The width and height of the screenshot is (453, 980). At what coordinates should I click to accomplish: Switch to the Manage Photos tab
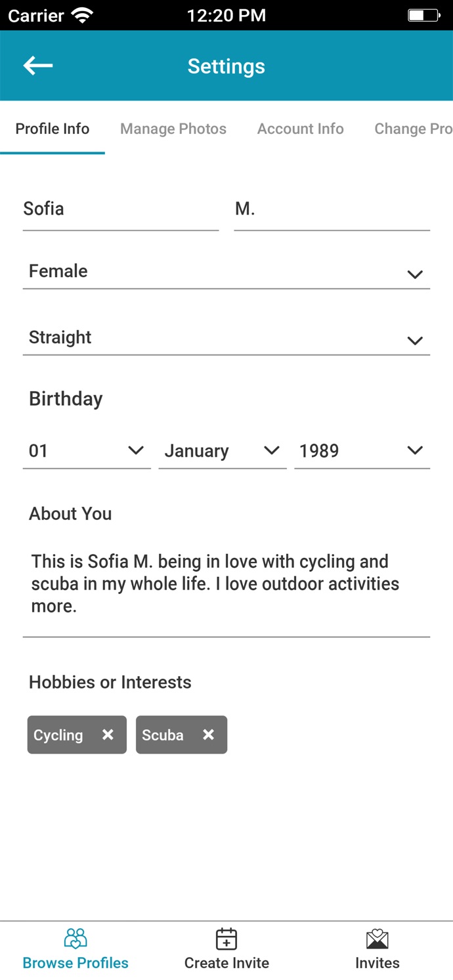click(173, 129)
